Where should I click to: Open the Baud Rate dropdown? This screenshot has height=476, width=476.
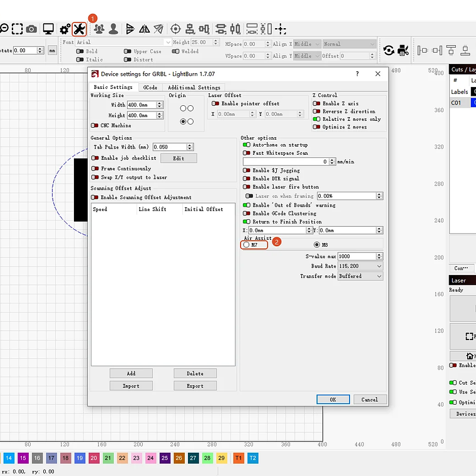[360, 266]
